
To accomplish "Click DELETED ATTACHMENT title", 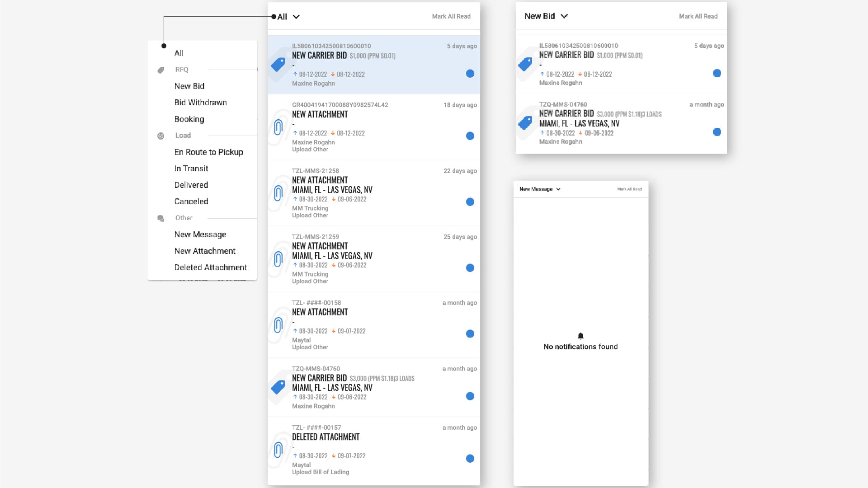I will 325,437.
